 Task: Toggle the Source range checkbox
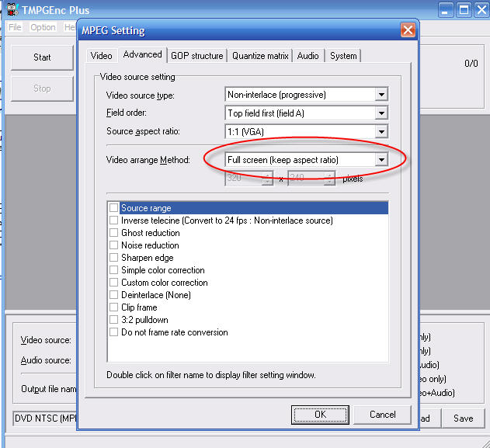(113, 208)
